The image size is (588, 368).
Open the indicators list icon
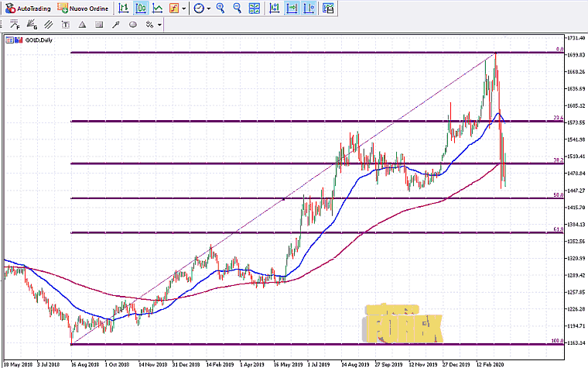[x=173, y=9]
